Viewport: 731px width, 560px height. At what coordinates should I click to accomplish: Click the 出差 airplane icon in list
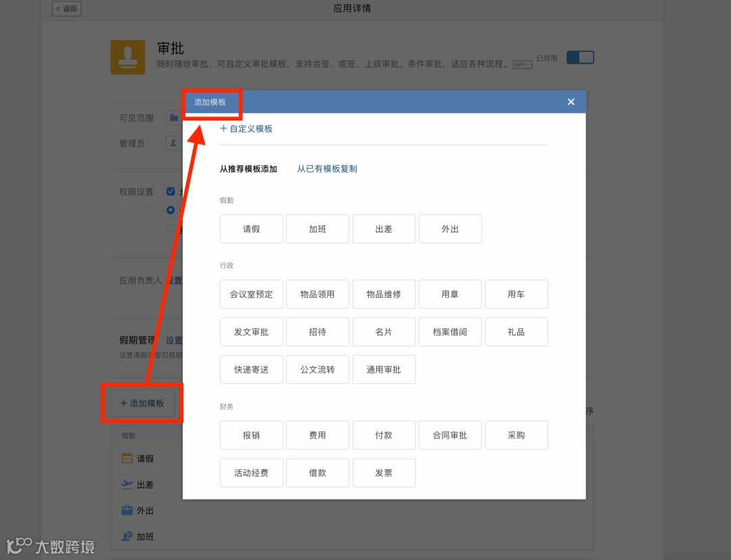(127, 484)
